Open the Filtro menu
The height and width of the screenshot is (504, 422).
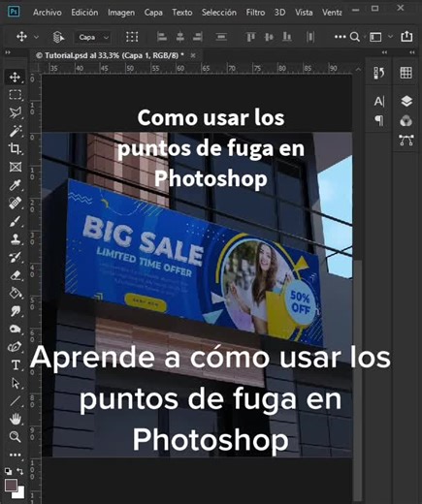255,13
